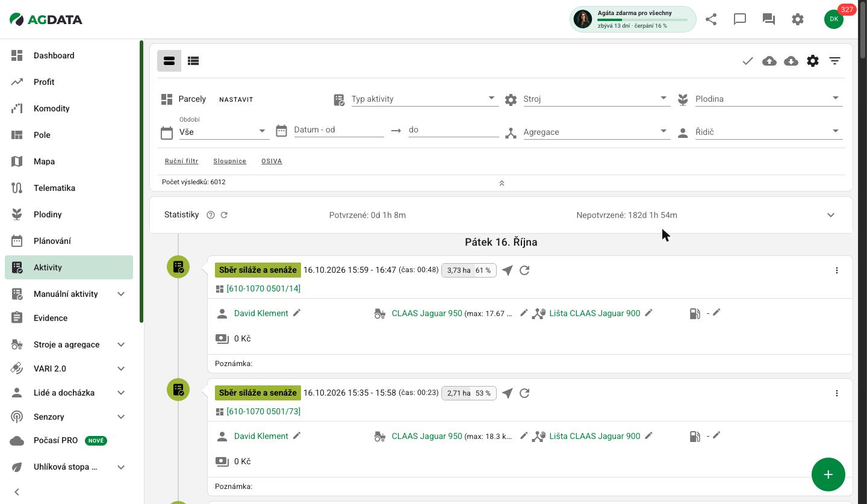Expand the Statistiky panel chevron

coord(831,215)
